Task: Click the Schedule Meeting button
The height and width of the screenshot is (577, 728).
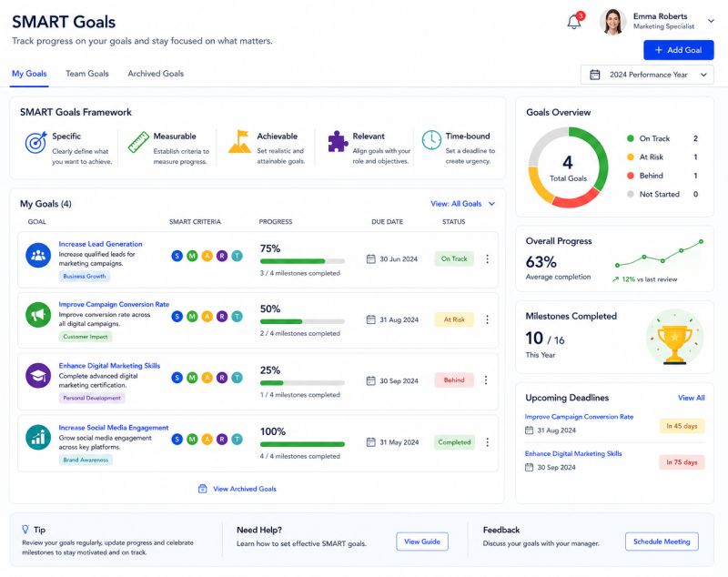Action: point(662,542)
